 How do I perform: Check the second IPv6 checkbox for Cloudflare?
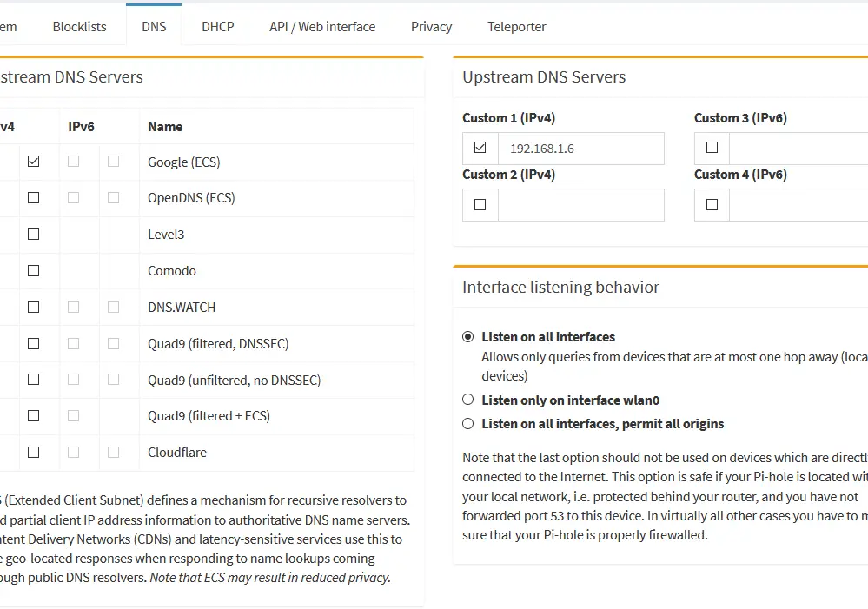pos(113,453)
